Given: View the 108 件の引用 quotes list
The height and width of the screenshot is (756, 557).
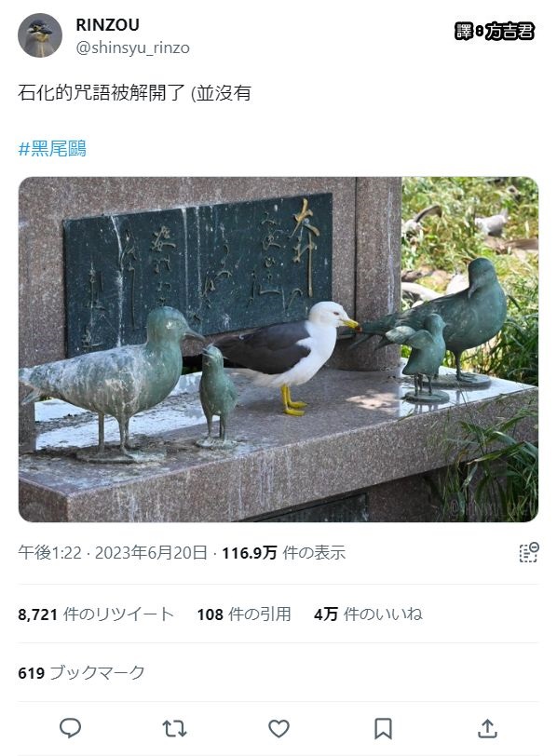Looking at the screenshot, I should (x=244, y=614).
